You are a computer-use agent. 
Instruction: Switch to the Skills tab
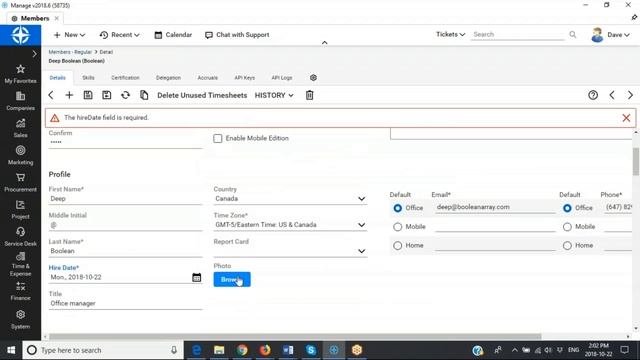click(88, 78)
